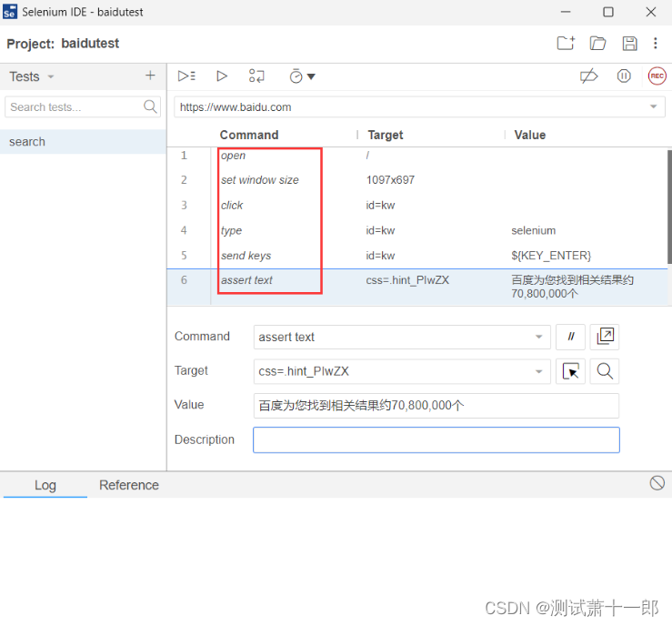Viewport: 672px width, 626px height.
Task: Select target in page picker
Action: (x=570, y=371)
